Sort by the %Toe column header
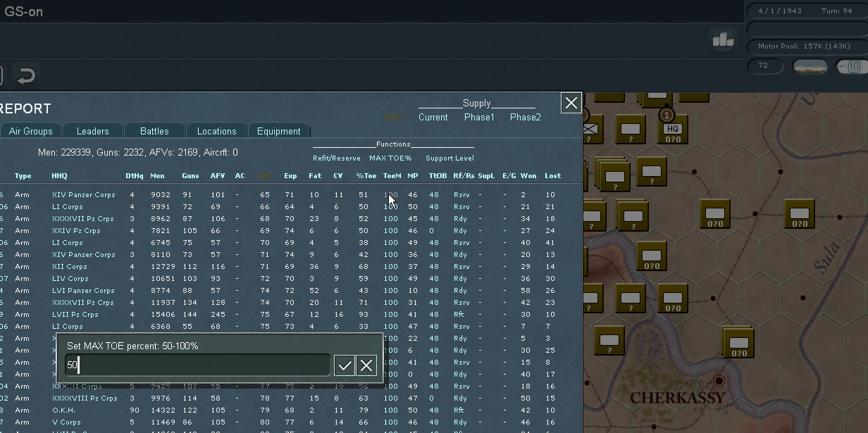The width and height of the screenshot is (868, 433). (366, 176)
